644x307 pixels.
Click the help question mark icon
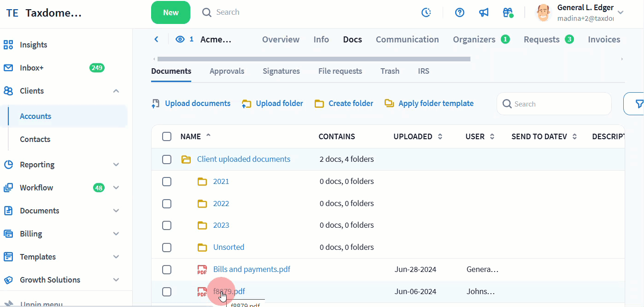(459, 12)
